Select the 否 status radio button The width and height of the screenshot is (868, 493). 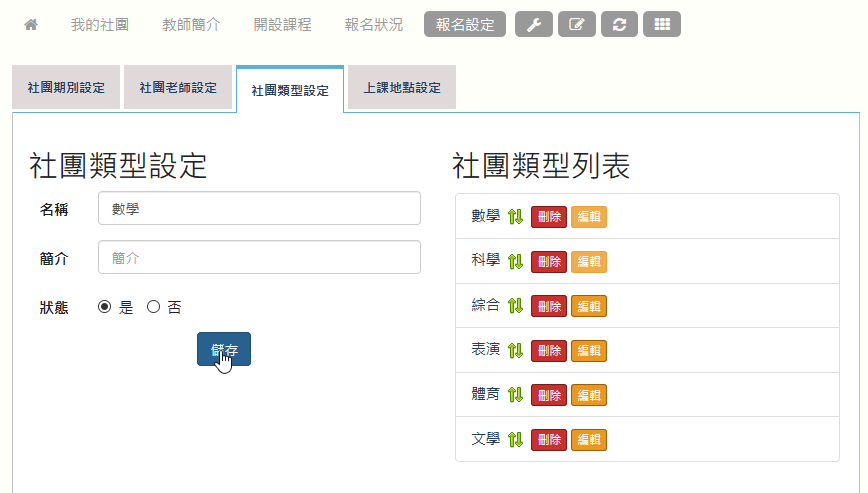(154, 308)
